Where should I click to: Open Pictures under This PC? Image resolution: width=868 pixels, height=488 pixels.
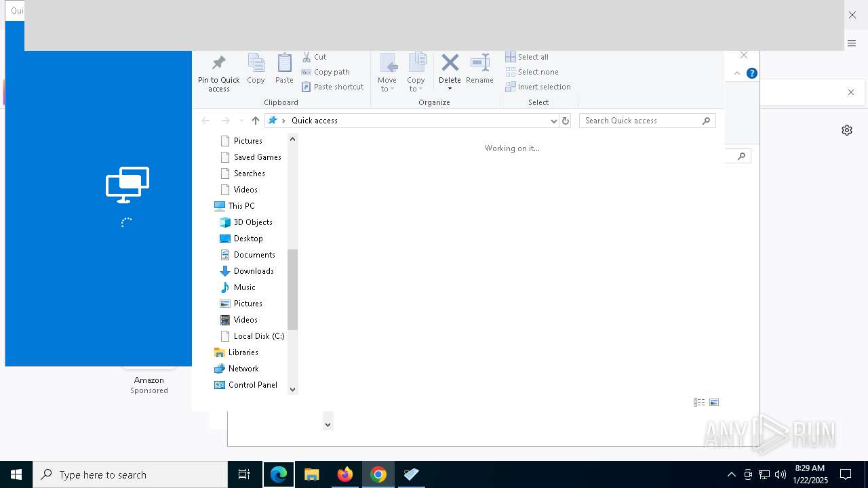tap(241, 304)
